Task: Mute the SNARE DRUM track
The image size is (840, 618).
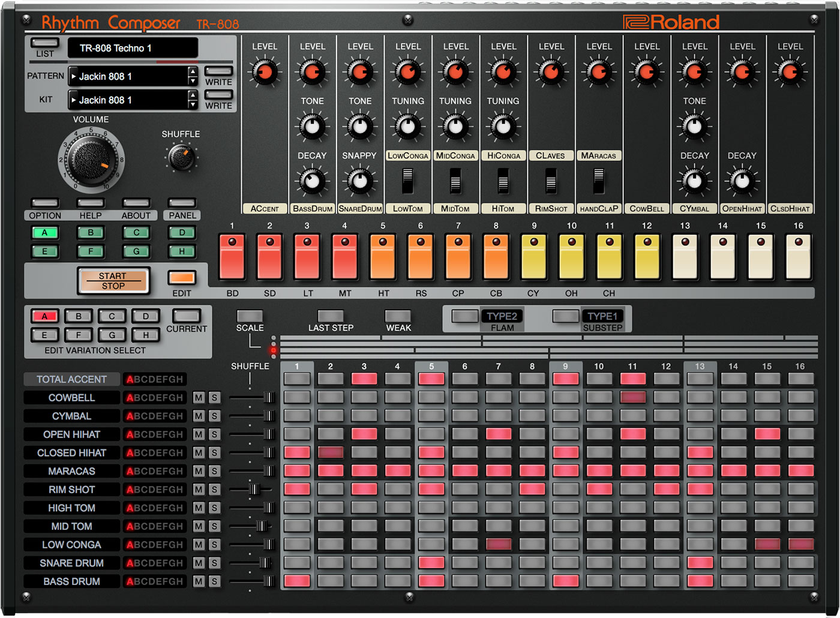Action: point(199,563)
